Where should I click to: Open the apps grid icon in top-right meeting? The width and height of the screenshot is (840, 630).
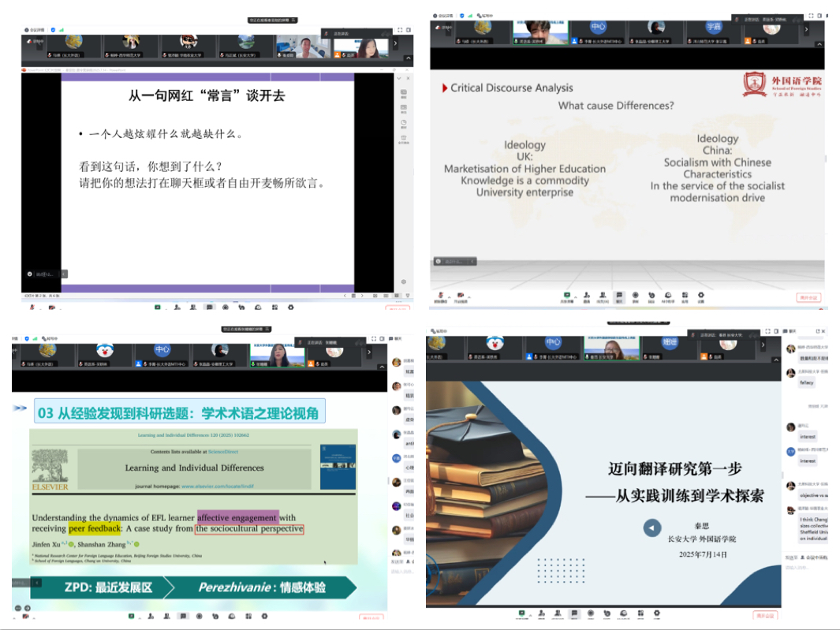tap(685, 296)
